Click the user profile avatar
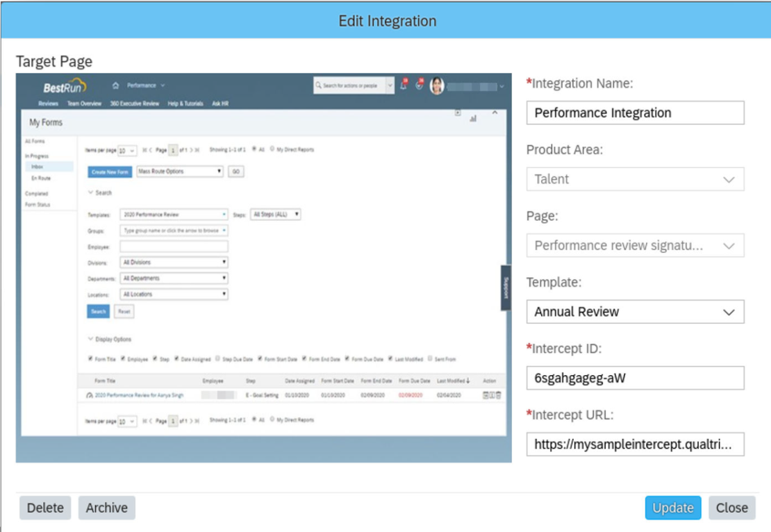The width and height of the screenshot is (771, 532). [x=438, y=86]
